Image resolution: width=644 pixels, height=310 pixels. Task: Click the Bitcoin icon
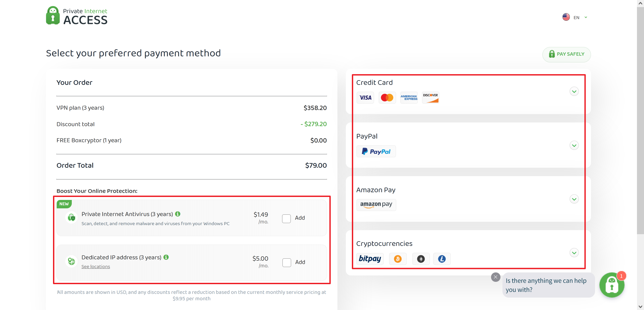[x=398, y=259]
